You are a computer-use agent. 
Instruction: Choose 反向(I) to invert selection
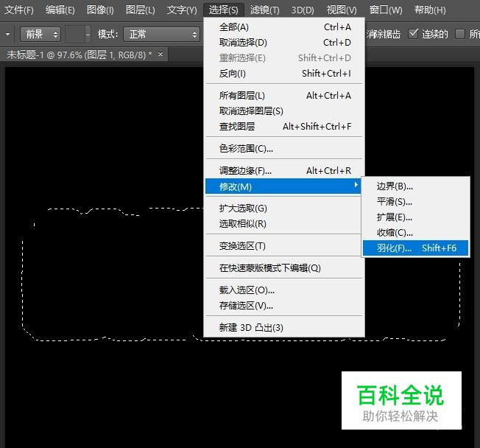coord(285,74)
